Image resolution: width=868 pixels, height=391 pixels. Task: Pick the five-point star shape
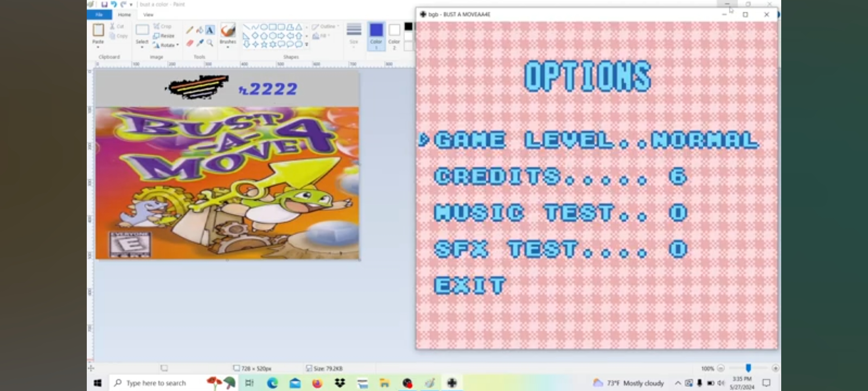click(x=264, y=44)
